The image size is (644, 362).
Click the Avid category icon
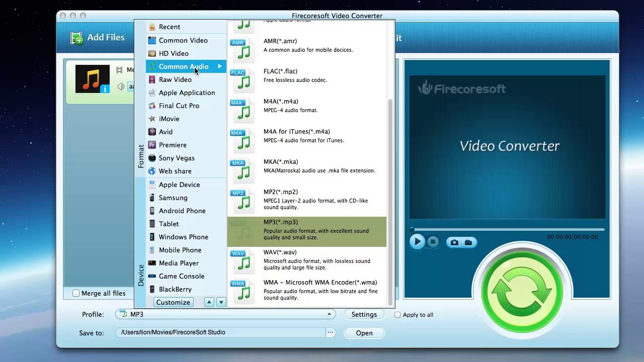[152, 132]
